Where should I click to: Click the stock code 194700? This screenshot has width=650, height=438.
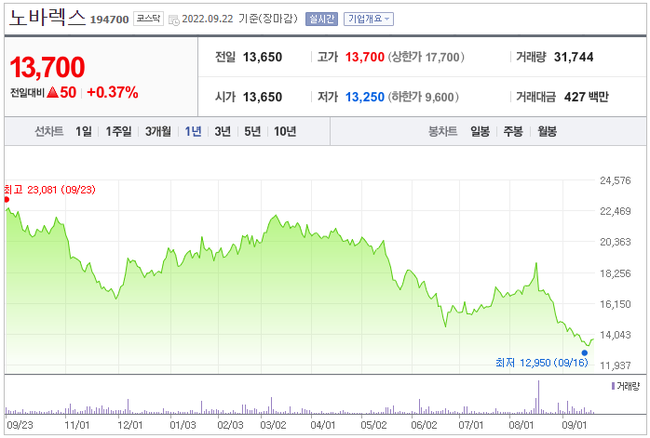[109, 19]
